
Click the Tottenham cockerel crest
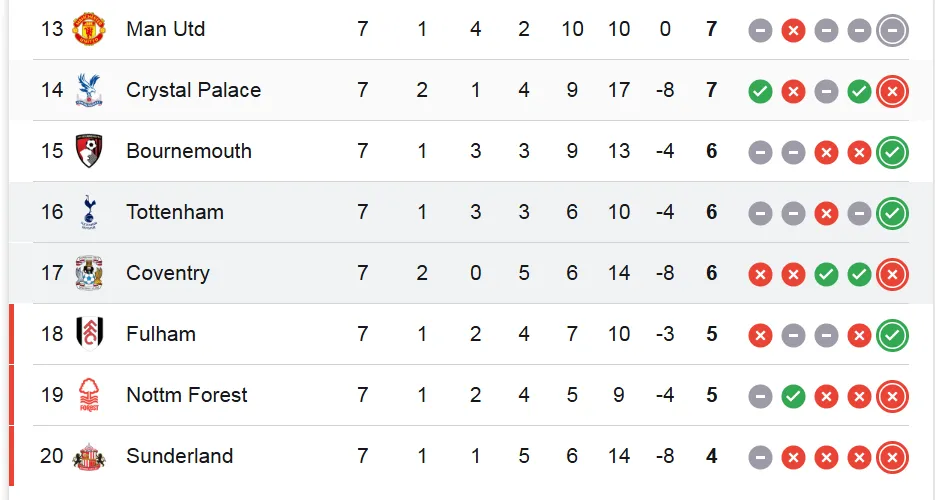89,212
